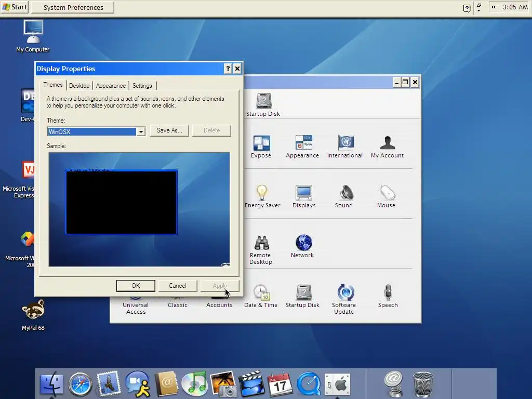532x399 pixels.
Task: Open Mouse preferences icon
Action: tap(387, 193)
